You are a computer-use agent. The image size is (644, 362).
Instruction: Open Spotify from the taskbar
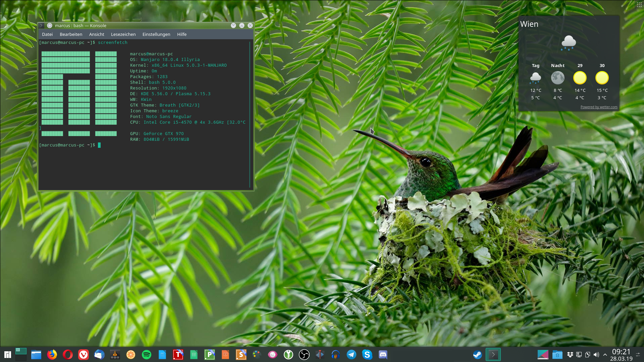pyautogui.click(x=147, y=355)
